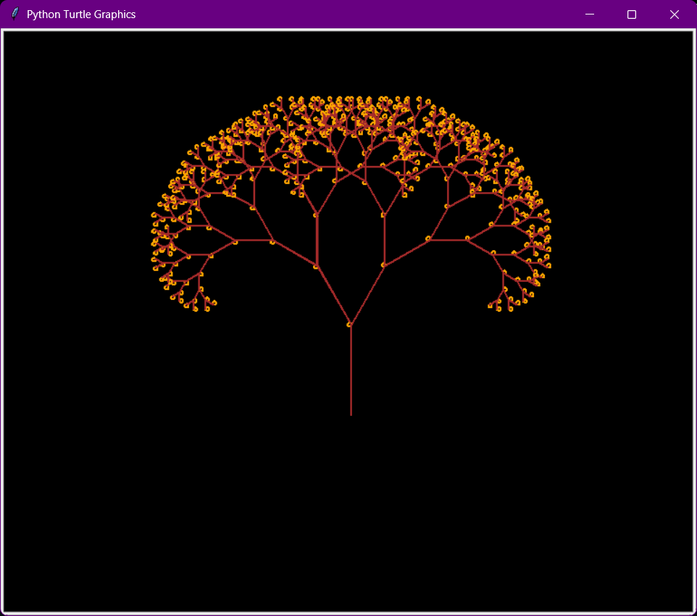
Task: Click the first branching fork of the tree
Action: (350, 324)
